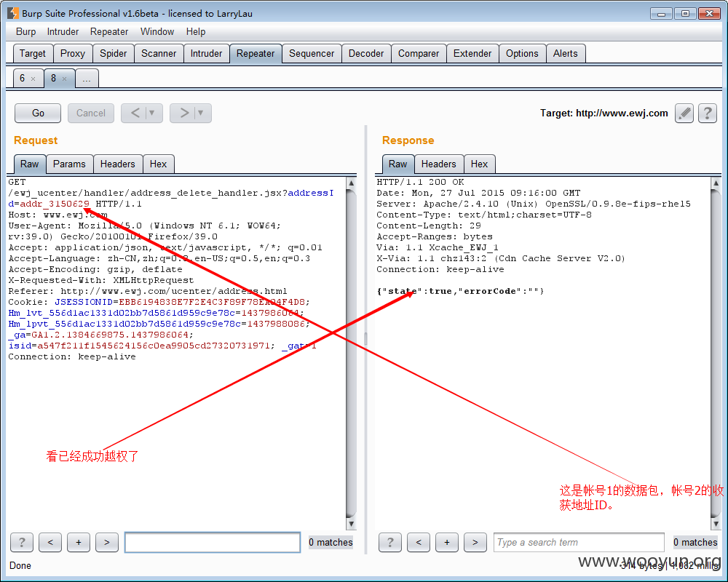
Task: Go back to previous request in history
Action: [x=135, y=113]
